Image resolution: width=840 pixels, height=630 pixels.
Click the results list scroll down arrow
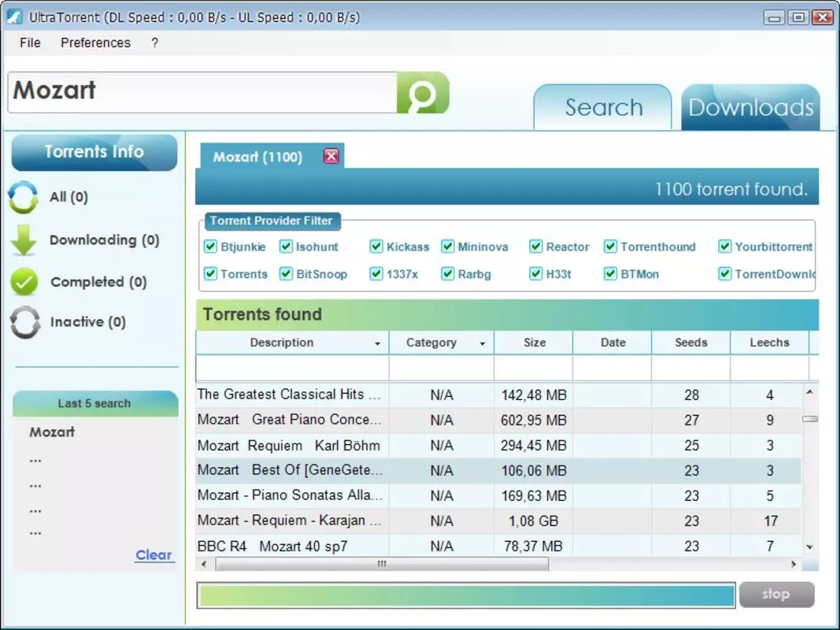click(x=809, y=547)
